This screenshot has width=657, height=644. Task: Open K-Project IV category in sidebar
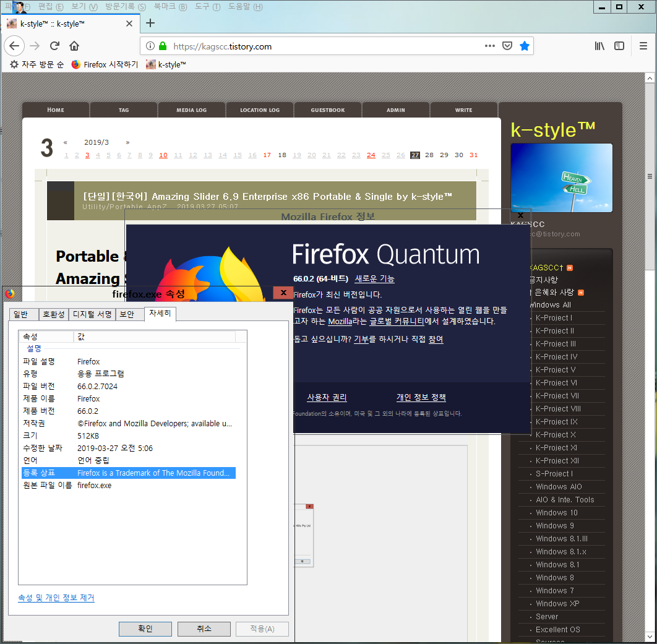(x=556, y=356)
